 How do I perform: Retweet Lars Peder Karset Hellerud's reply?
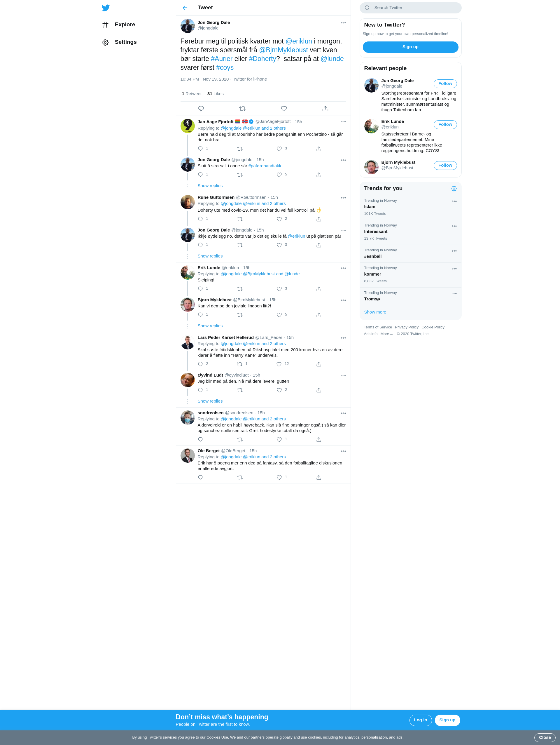240,364
